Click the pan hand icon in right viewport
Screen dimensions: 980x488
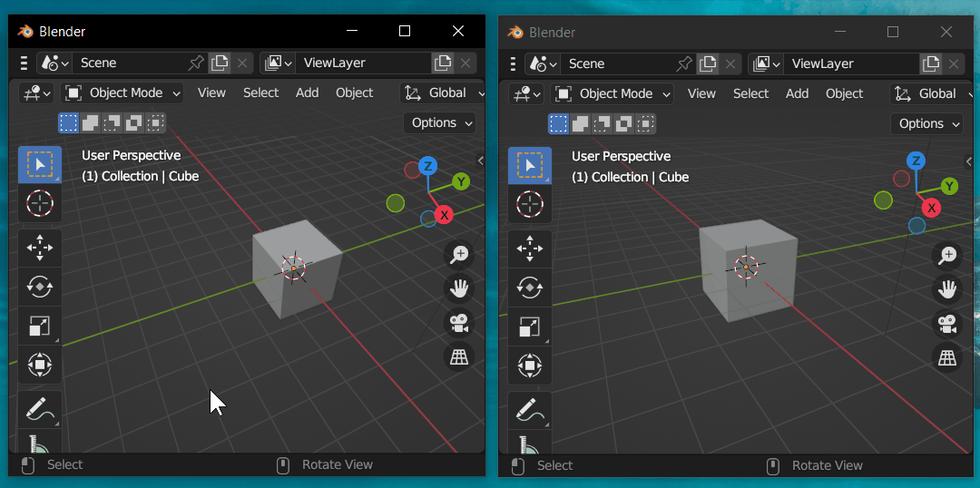click(x=947, y=289)
